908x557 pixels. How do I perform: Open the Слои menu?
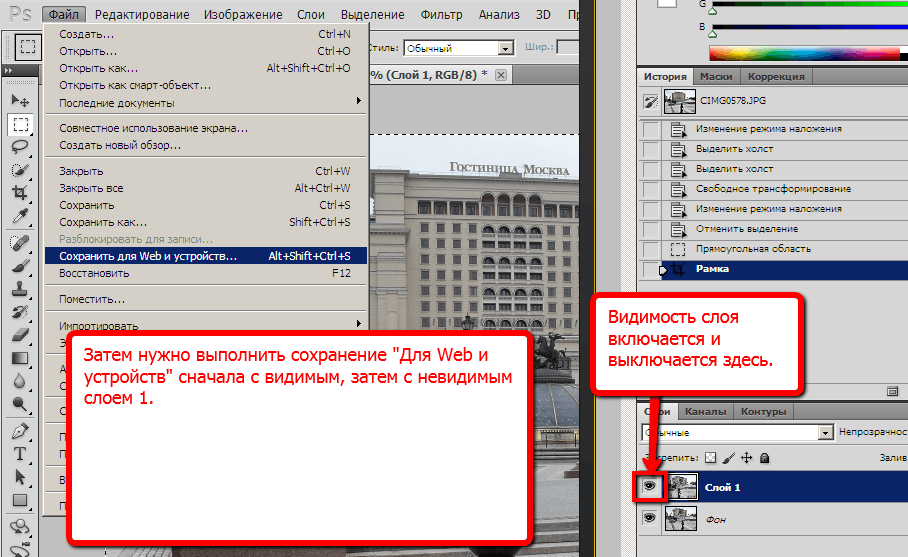pyautogui.click(x=310, y=14)
